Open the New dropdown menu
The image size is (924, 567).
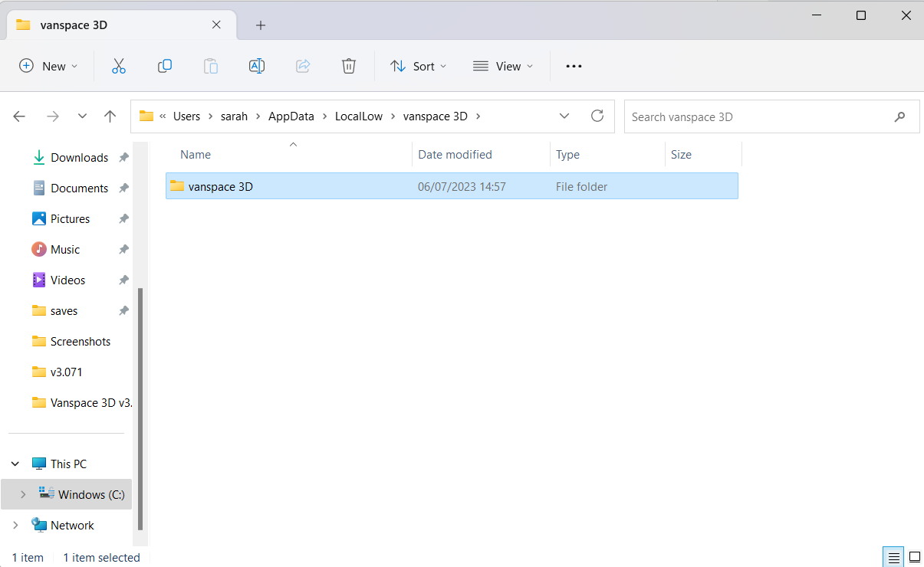[x=48, y=67]
